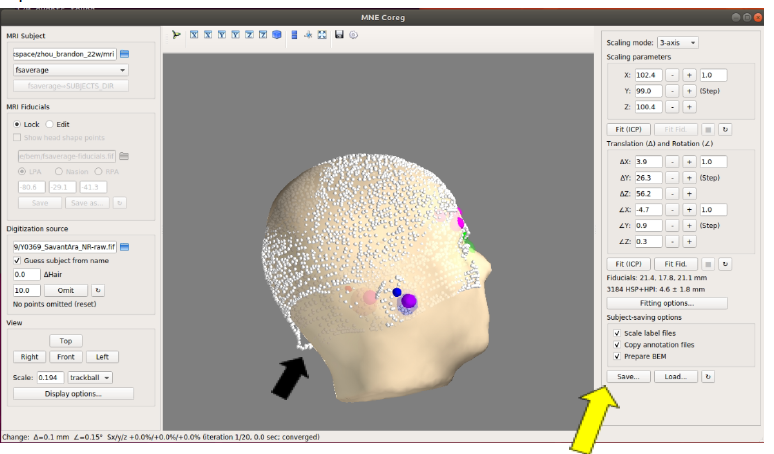The height and width of the screenshot is (454, 774).
Task: Click the Right view button
Action: click(30, 357)
